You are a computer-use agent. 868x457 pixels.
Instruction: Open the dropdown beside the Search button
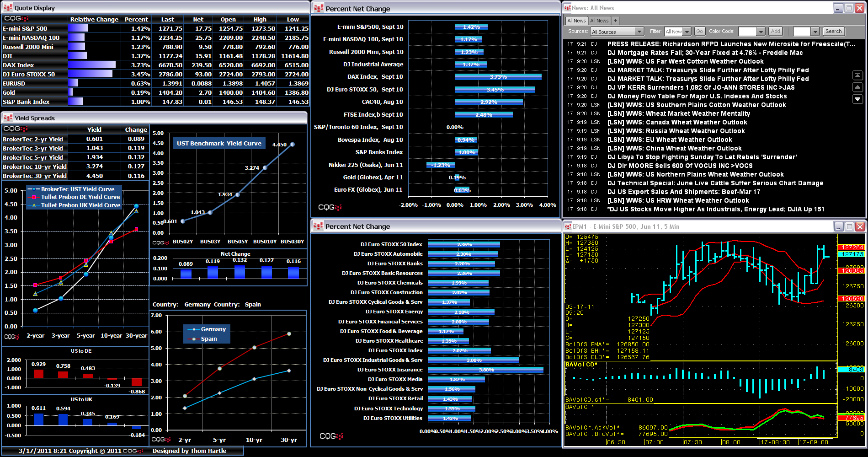815,32
